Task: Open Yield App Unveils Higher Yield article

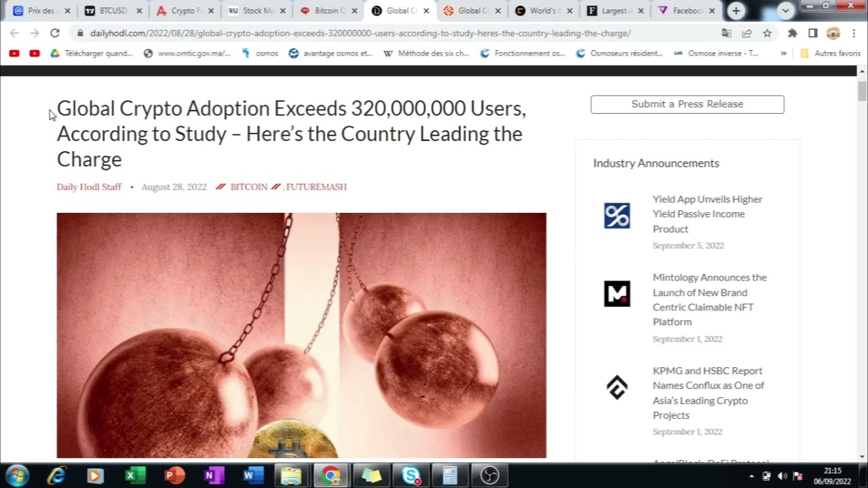Action: point(708,214)
